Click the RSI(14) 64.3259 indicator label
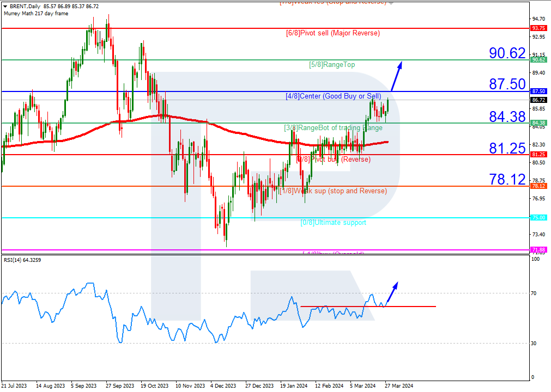The height and width of the screenshot is (392, 551). coord(22,260)
